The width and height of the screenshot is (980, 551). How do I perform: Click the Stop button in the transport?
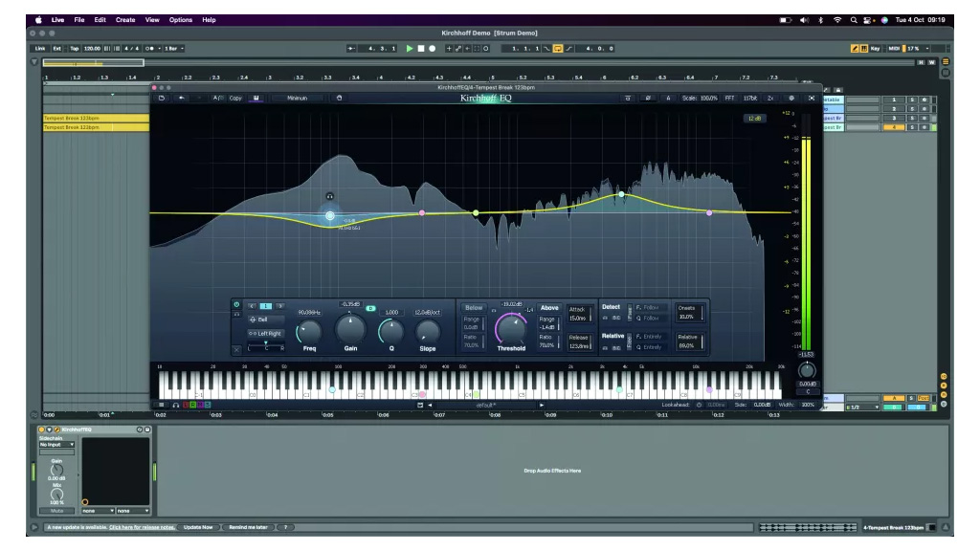(x=421, y=48)
